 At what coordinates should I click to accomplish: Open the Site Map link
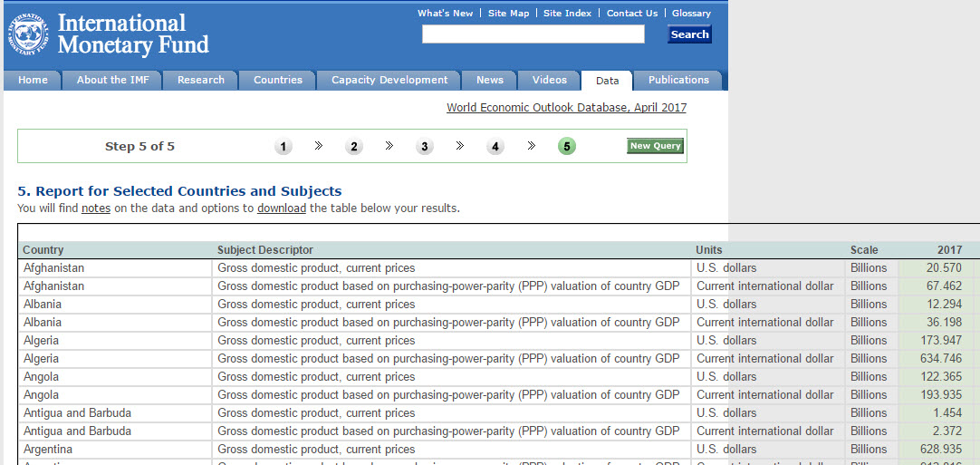pos(508,14)
